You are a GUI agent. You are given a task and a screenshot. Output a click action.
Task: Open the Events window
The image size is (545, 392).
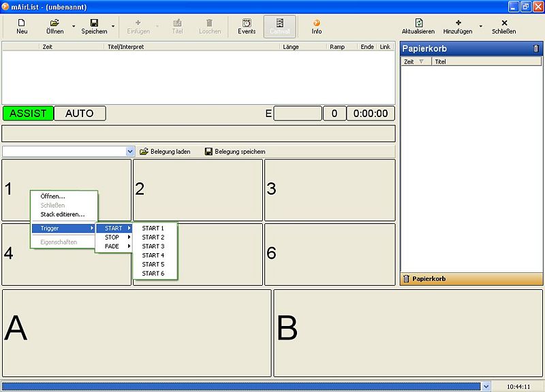point(246,26)
